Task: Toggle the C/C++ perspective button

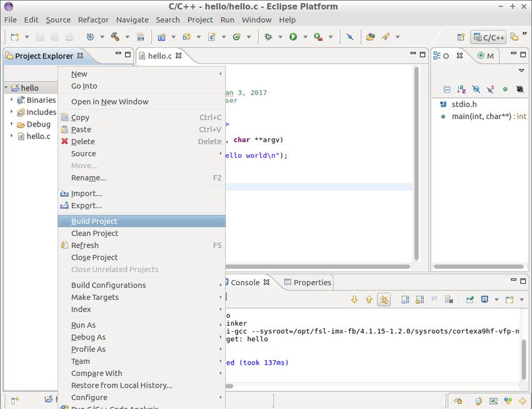Action: coord(488,37)
